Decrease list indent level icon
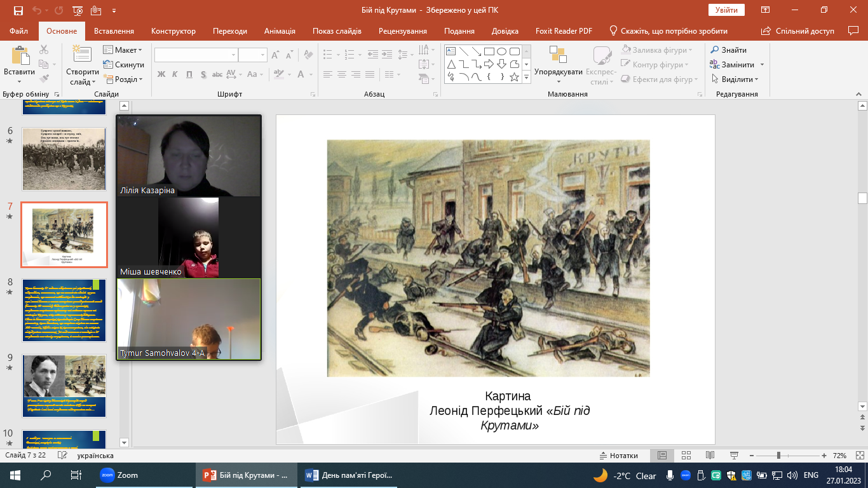 point(373,53)
